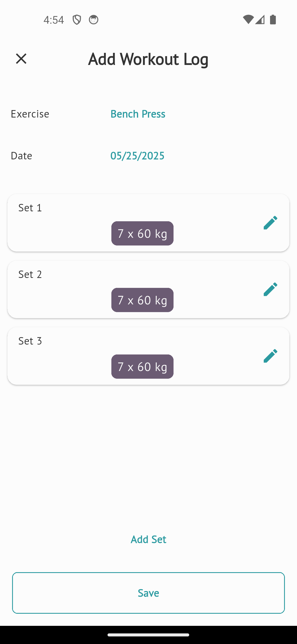The width and height of the screenshot is (297, 644).
Task: Tap the shield icon in status bar
Action: point(77,20)
